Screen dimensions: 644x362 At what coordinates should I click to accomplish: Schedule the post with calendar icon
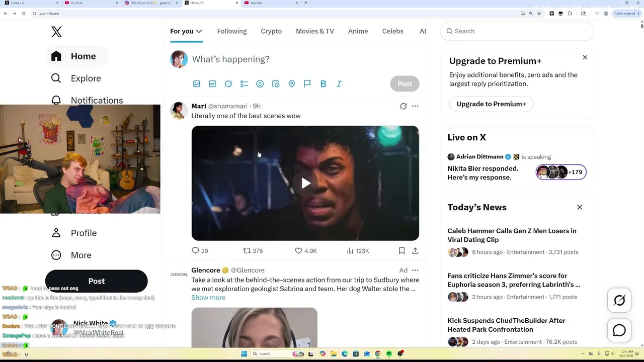click(276, 84)
